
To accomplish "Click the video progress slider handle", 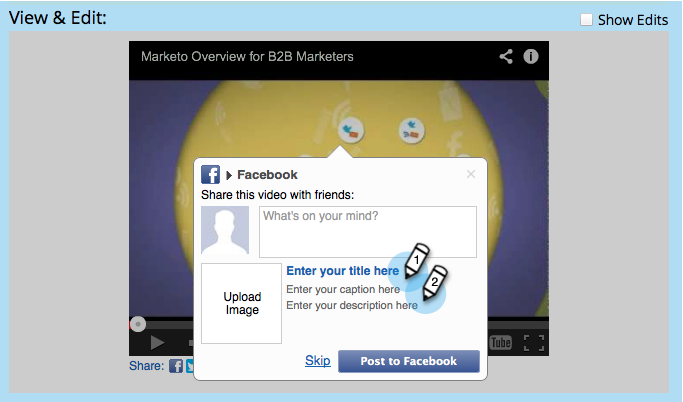I will point(138,324).
